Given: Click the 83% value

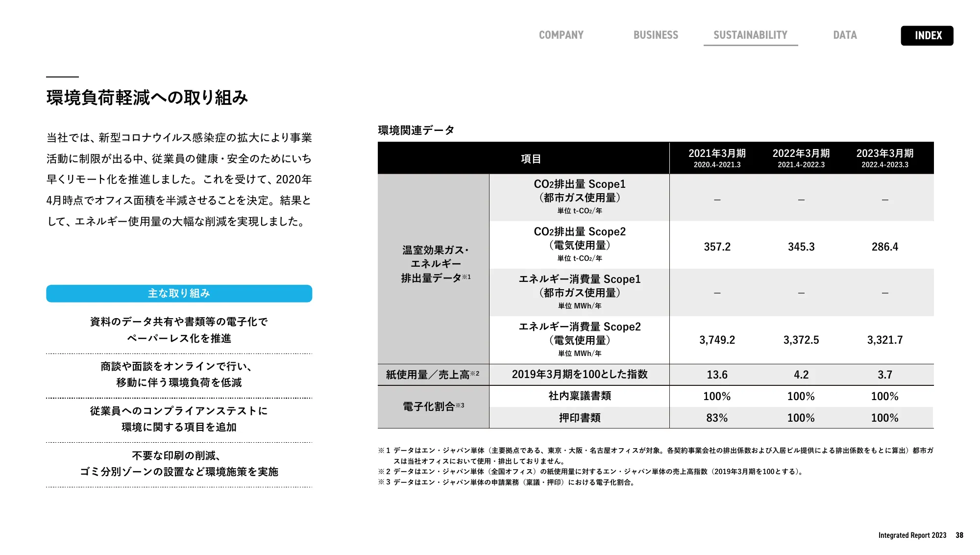Looking at the screenshot, I should (x=717, y=418).
